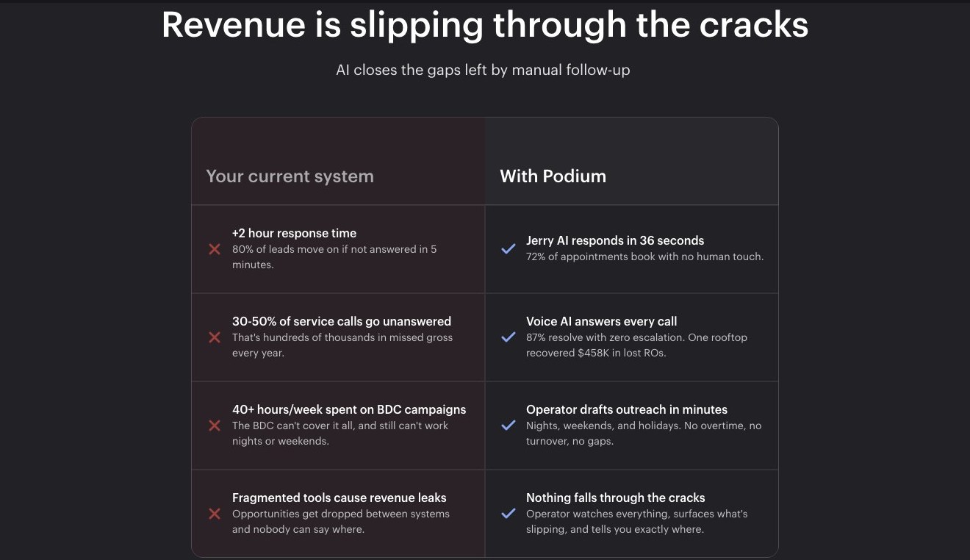Select the Your current system column header

pos(290,176)
